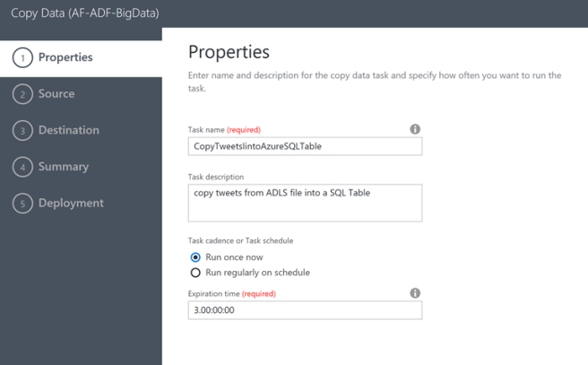588x365 pixels.
Task: Click the step 3 number circle icon
Action: pos(22,131)
